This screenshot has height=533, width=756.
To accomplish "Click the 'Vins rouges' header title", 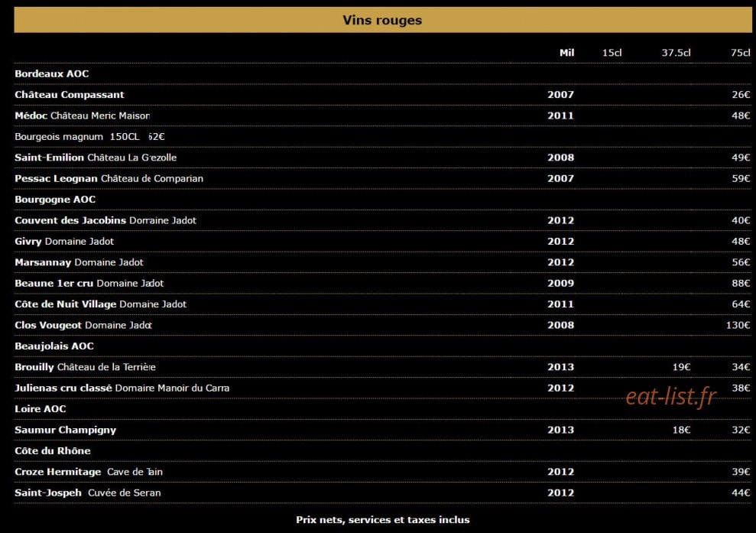I will [x=382, y=20].
